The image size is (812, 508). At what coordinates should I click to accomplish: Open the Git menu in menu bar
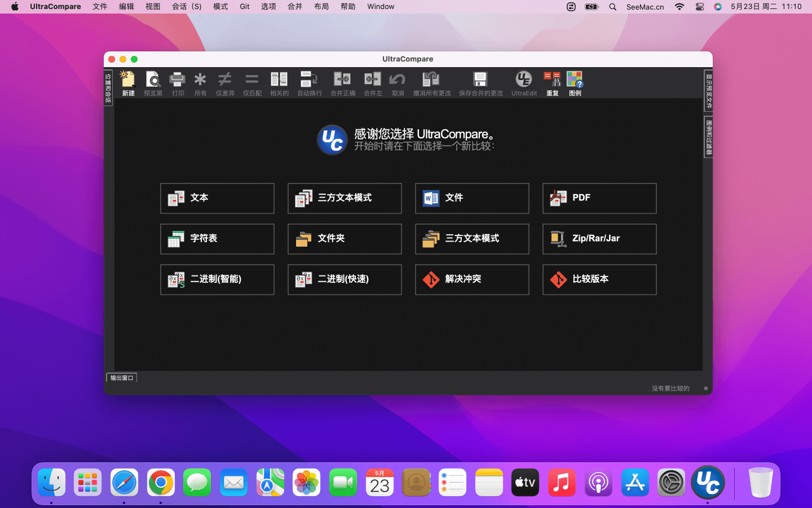pyautogui.click(x=245, y=7)
